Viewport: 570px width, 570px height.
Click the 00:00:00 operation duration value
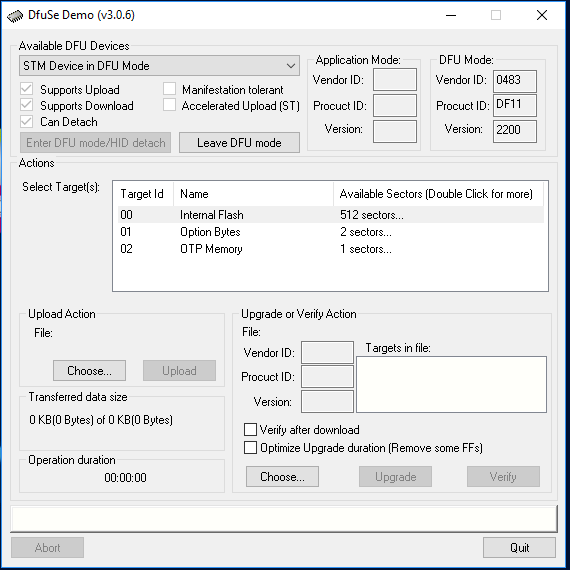tap(125, 477)
